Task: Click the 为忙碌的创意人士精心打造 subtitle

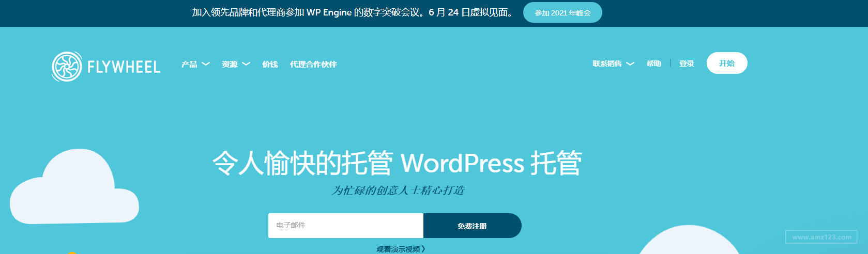Action: pyautogui.click(x=398, y=190)
